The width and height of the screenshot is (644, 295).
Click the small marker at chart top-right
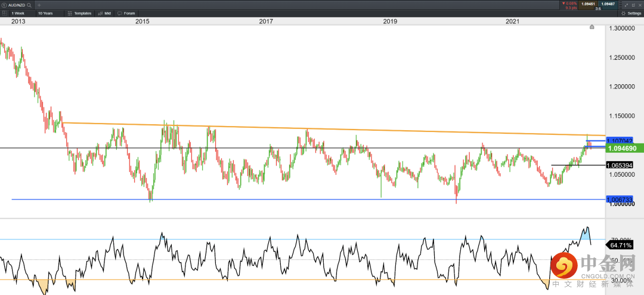(592, 27)
